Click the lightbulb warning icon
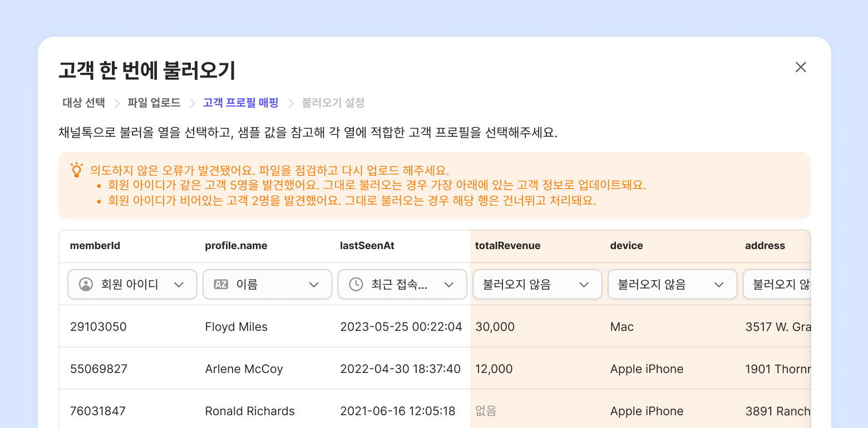The width and height of the screenshot is (868, 428). click(x=76, y=170)
